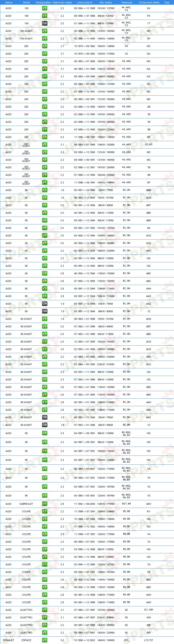The width and height of the screenshot is (174, 644).
Task: Click the petrol icon for 80 Avant ADU engine
Action: click(x=45, y=364)
